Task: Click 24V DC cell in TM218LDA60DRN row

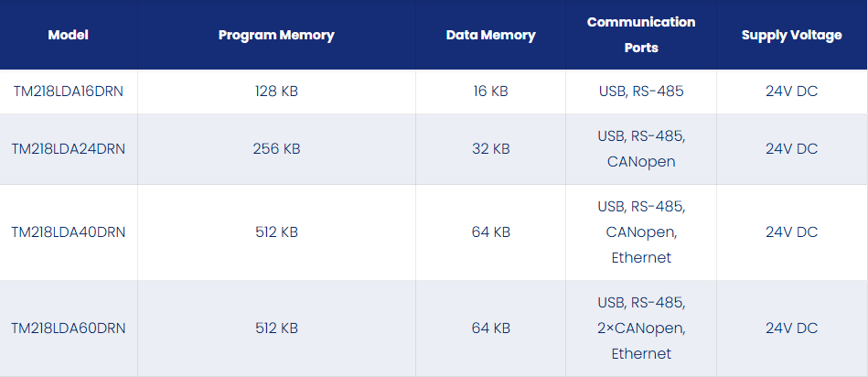Action: pyautogui.click(x=791, y=329)
